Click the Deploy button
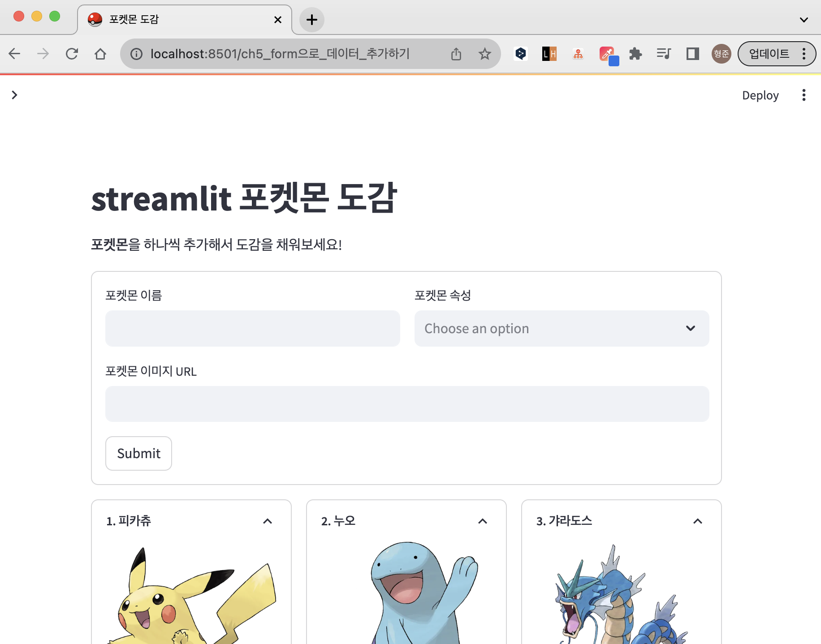 coord(761,95)
